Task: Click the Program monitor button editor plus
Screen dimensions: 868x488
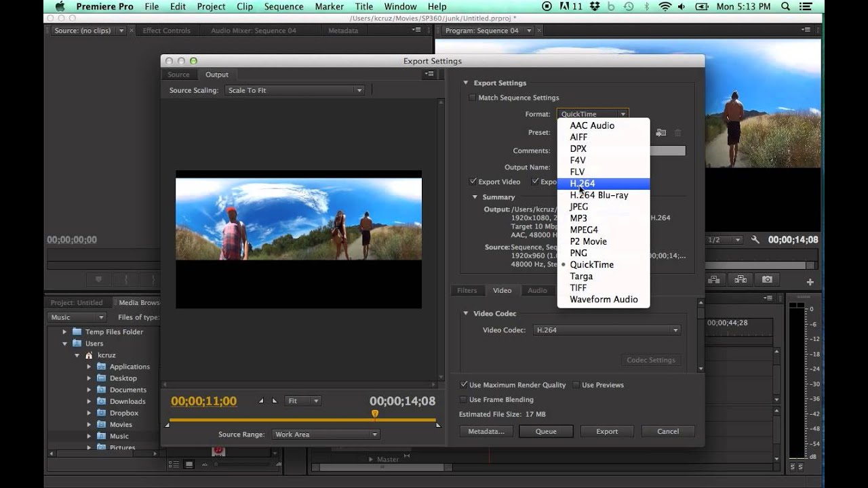Action: click(810, 282)
